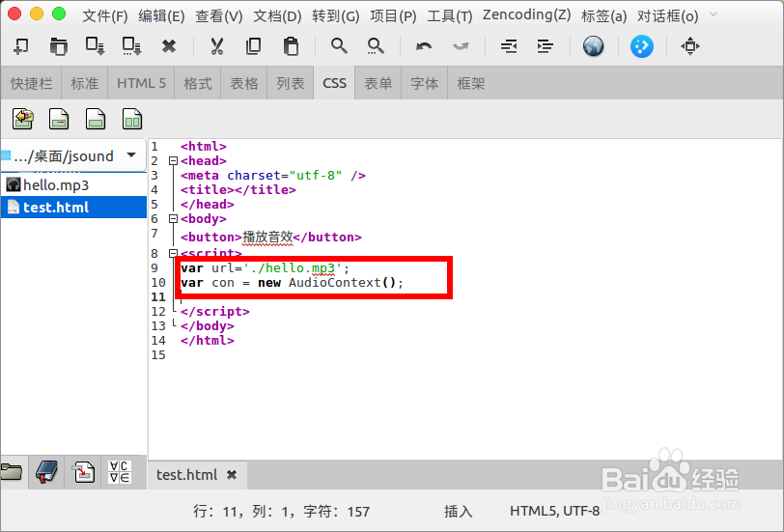Image resolution: width=784 pixels, height=532 pixels.
Task: Open the 编辑(E) menu
Action: (x=161, y=16)
